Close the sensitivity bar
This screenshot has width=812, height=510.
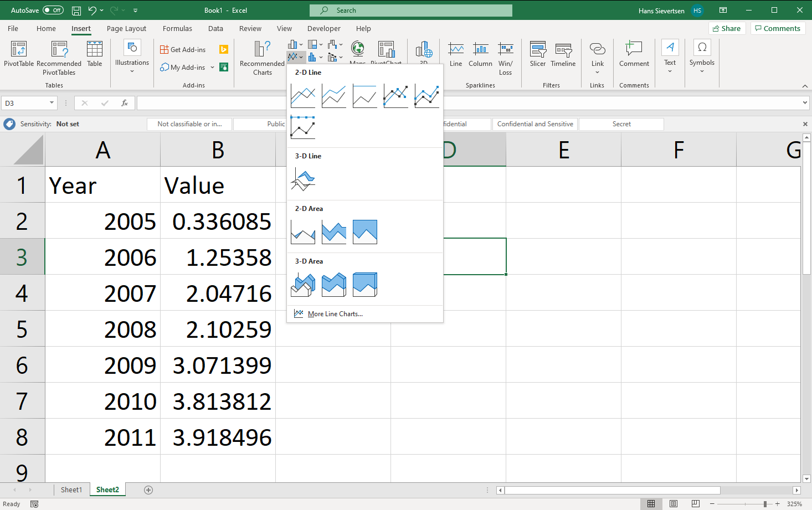point(805,124)
